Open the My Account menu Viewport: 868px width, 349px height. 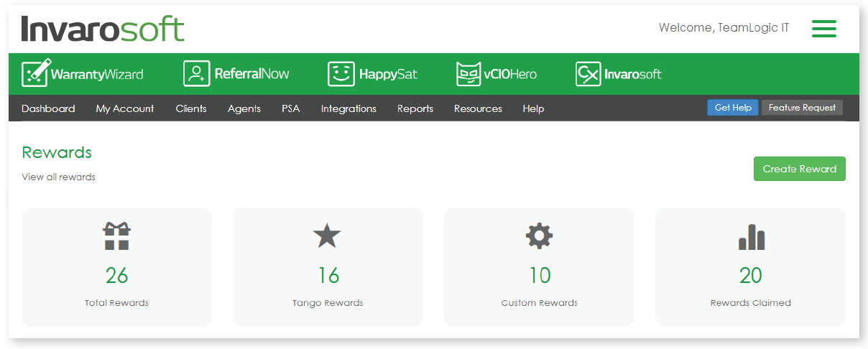125,108
